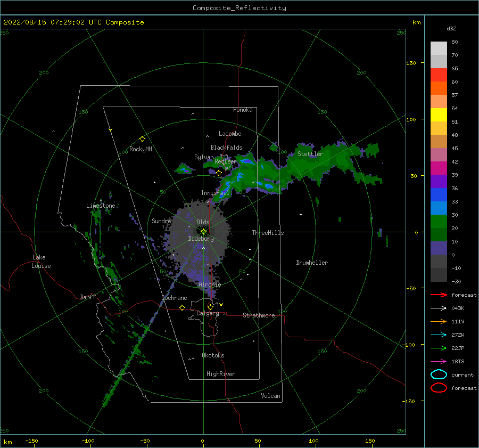
Task: Click the 80 dBZ light gray swatch
Action: [x=439, y=48]
